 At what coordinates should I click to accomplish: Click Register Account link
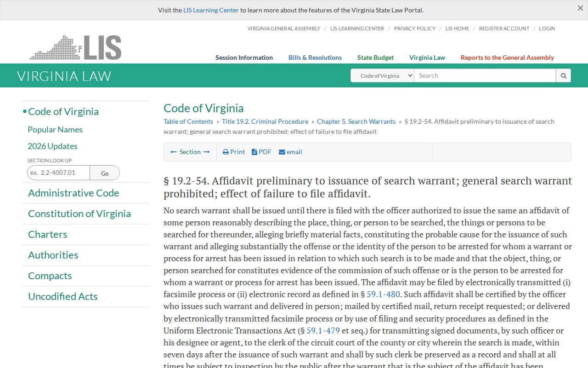[x=504, y=29]
